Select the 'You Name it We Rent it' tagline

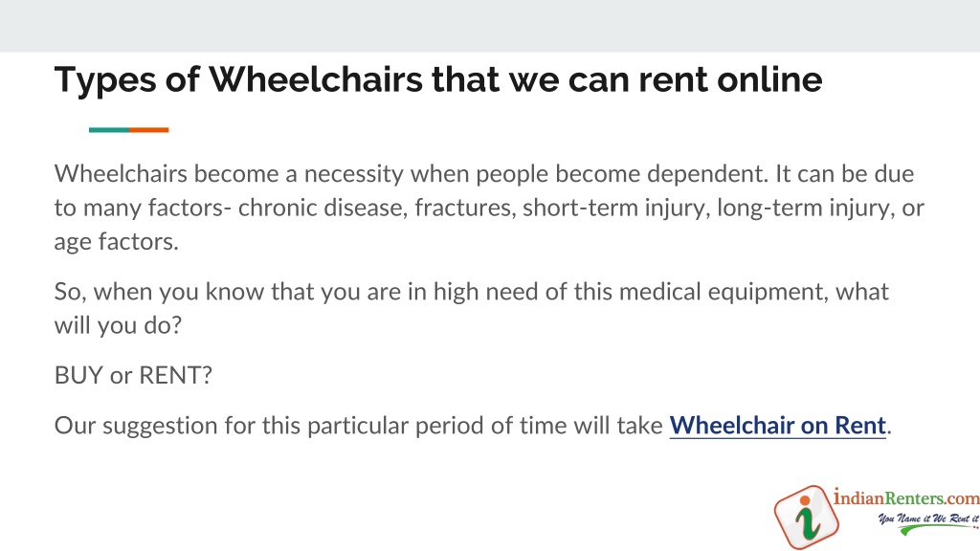928,518
